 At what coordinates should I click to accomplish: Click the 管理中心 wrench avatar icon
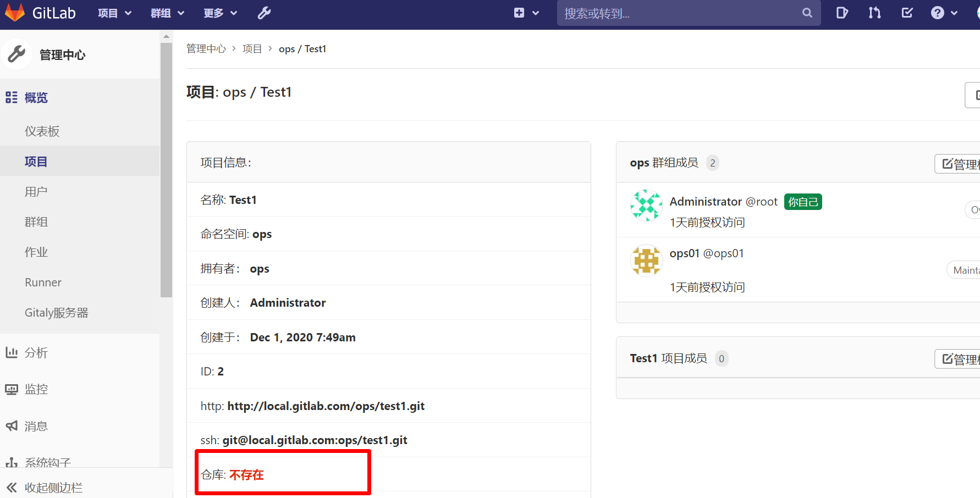(17, 54)
